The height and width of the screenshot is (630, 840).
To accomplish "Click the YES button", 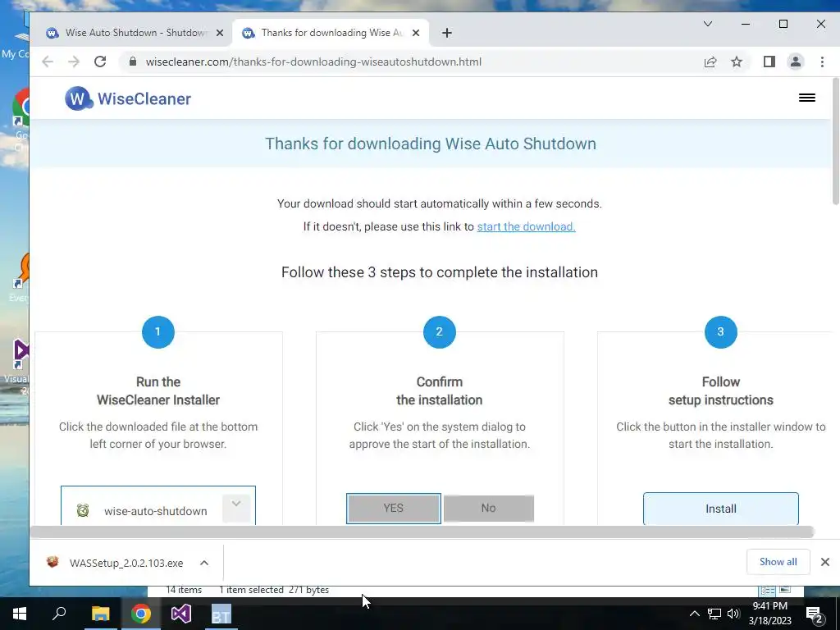I will click(x=394, y=508).
